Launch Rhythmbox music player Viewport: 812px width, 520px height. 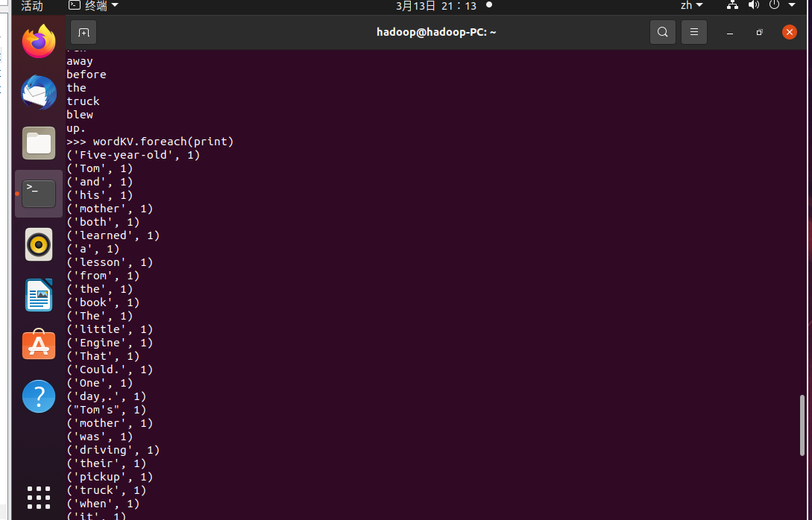(39, 244)
